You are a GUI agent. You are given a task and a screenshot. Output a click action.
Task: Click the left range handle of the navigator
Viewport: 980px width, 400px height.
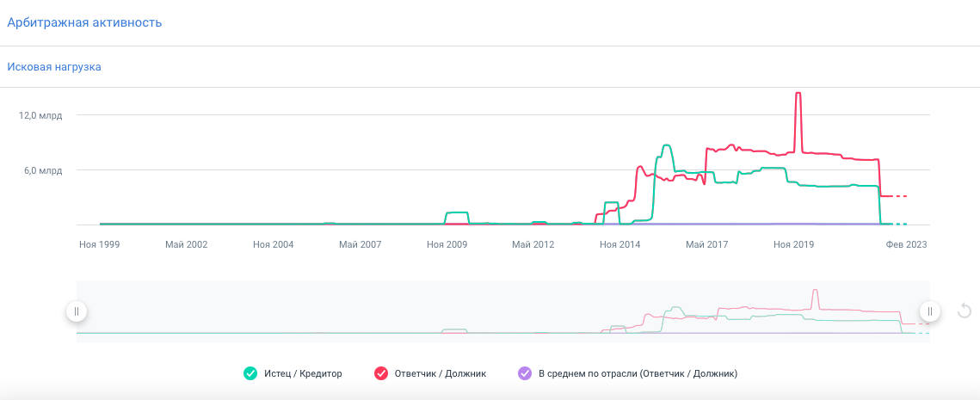click(x=77, y=311)
